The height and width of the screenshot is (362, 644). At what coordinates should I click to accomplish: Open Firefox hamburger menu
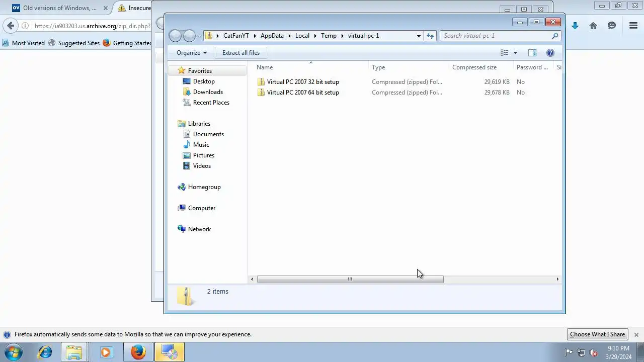(x=633, y=26)
